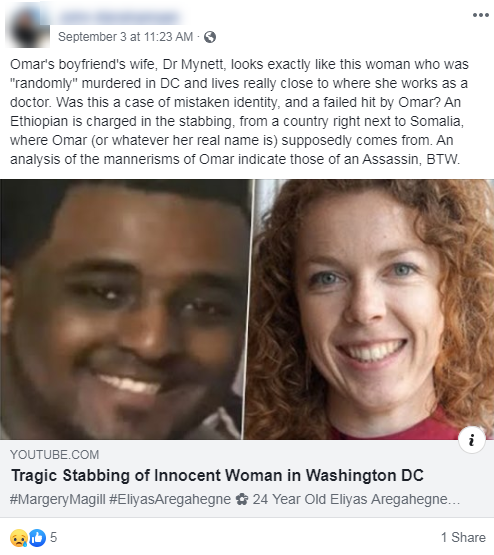Show reactions list via the number 5
Screen dimensions: 494x555
(53, 538)
